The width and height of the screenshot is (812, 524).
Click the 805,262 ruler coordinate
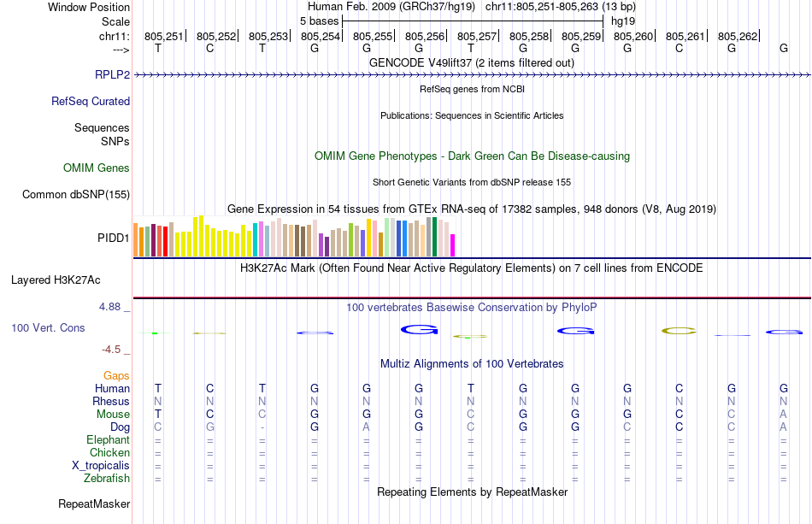(738, 36)
